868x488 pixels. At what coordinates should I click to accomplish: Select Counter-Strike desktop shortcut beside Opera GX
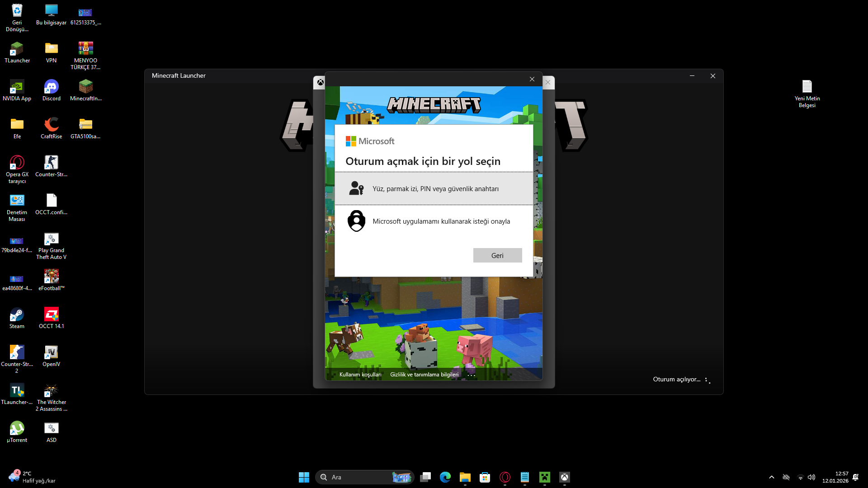click(x=52, y=166)
